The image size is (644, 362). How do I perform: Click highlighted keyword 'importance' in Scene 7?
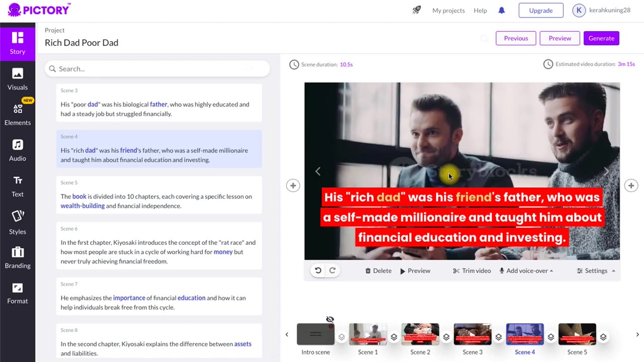[x=129, y=298]
